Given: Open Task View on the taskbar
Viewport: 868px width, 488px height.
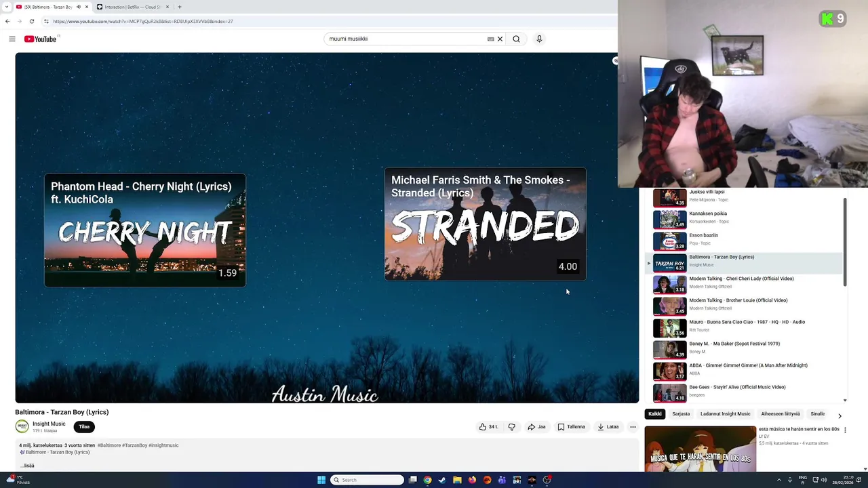Looking at the screenshot, I should tap(412, 480).
